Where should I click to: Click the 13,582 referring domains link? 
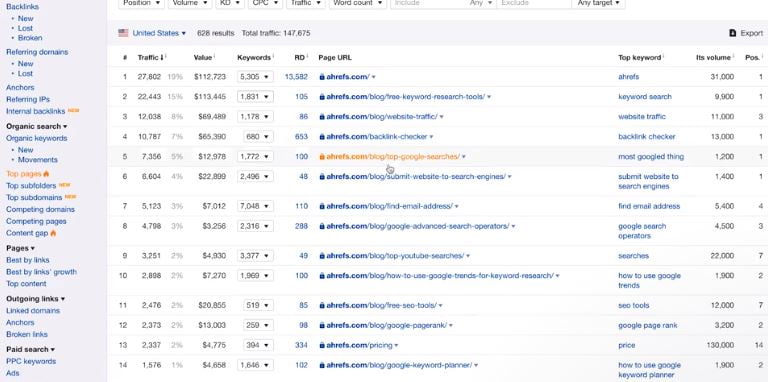pos(296,77)
